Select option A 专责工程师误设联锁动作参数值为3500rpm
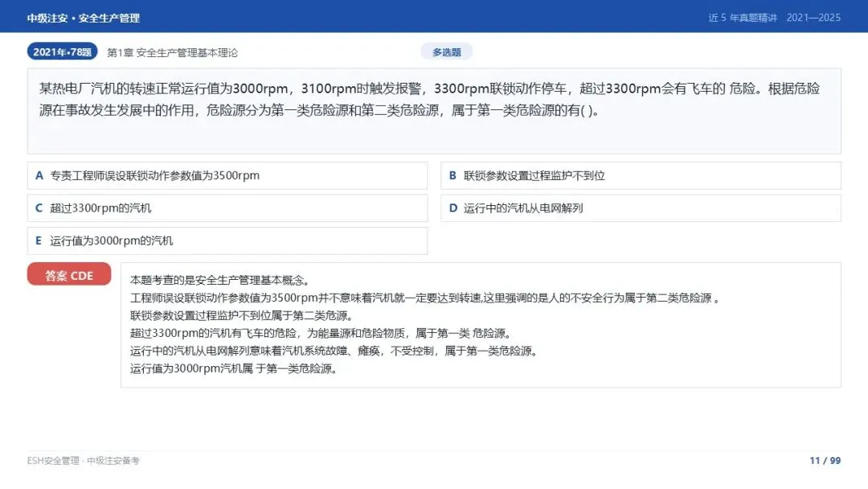The image size is (868, 489). pos(227,175)
